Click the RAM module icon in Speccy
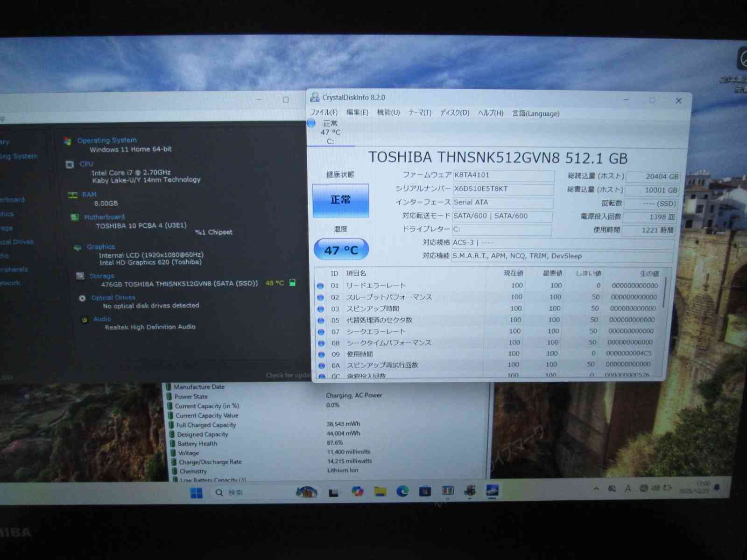 click(72, 195)
